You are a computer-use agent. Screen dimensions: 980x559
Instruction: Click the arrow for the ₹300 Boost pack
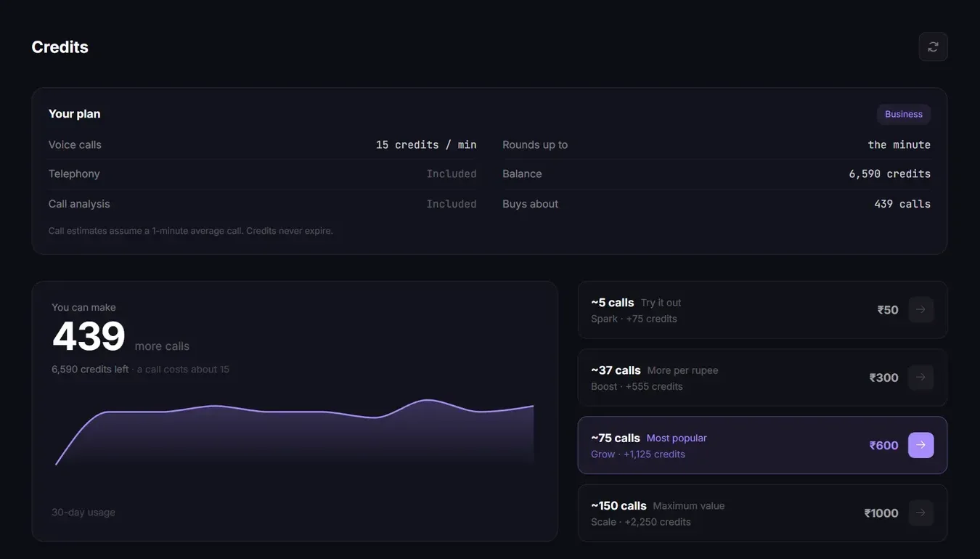coord(920,378)
